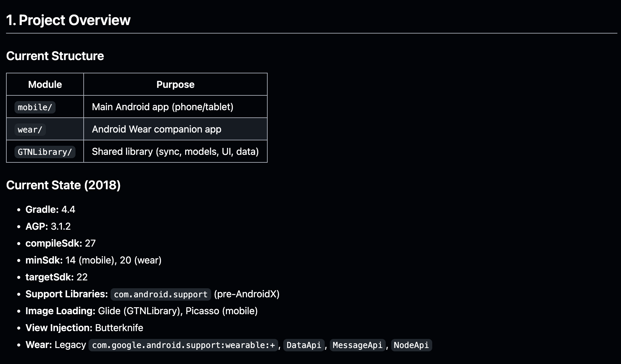Click the "Android Wear companion app" cell
The width and height of the screenshot is (621, 364).
coord(156,129)
